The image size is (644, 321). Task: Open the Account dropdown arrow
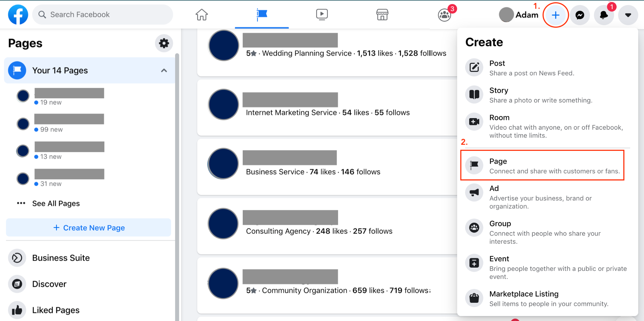pos(628,15)
